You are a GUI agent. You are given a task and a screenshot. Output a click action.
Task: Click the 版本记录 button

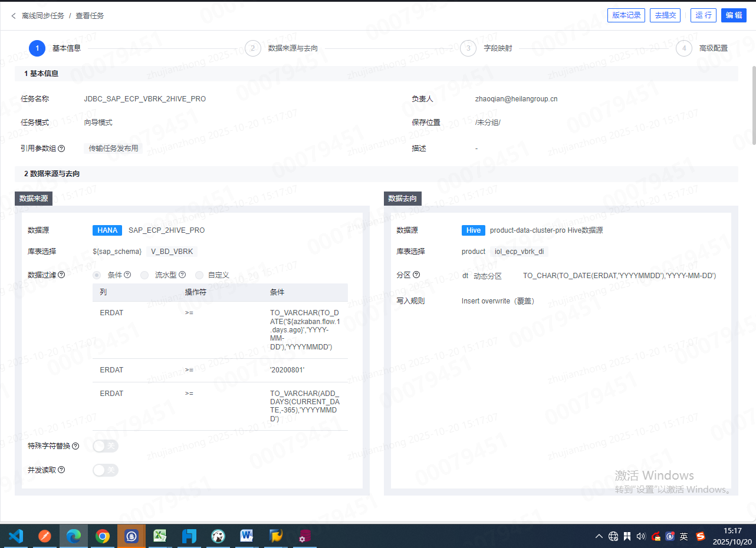pos(626,15)
